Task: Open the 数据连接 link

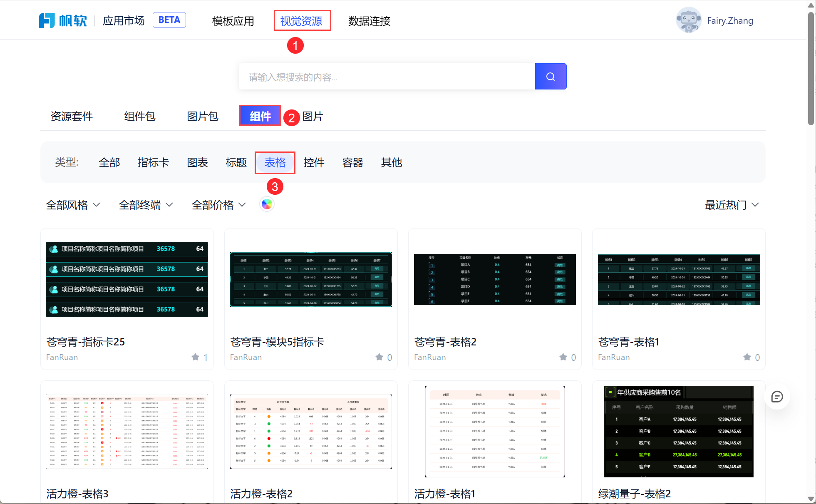Action: [369, 21]
